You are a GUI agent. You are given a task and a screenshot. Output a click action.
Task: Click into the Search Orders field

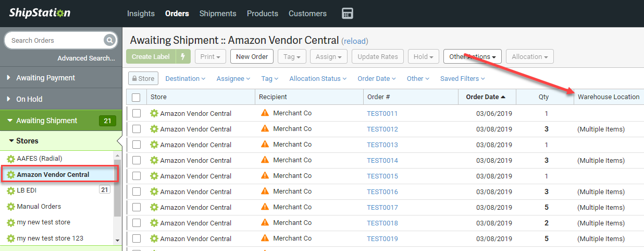pos(55,40)
